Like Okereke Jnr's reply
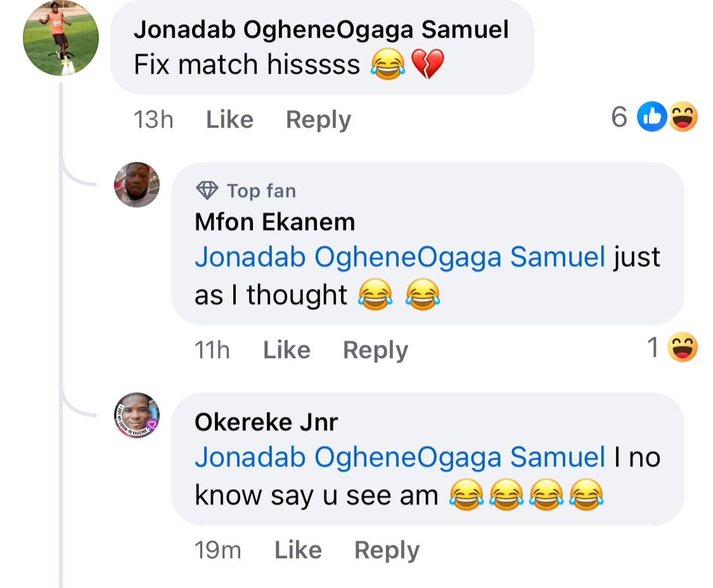This screenshot has width=713, height=588. [298, 550]
